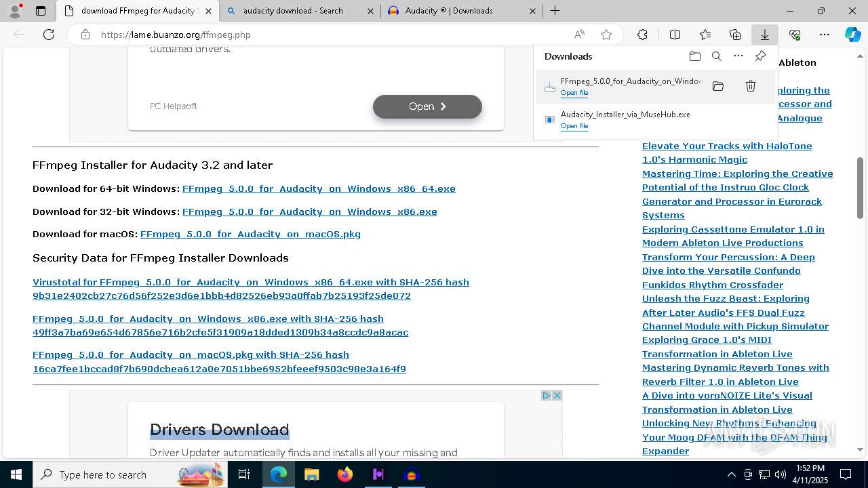This screenshot has height=488, width=868.
Task: Click the taskbar clock and date
Action: 809,474
